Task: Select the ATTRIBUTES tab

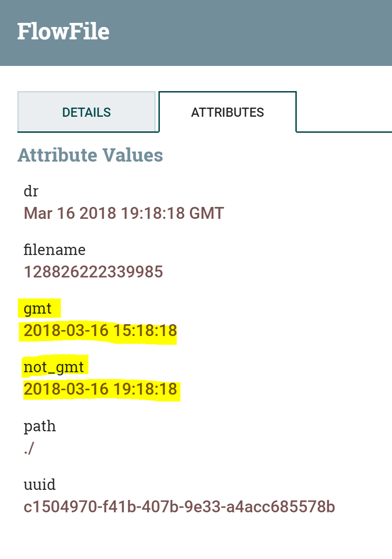Action: [x=227, y=112]
